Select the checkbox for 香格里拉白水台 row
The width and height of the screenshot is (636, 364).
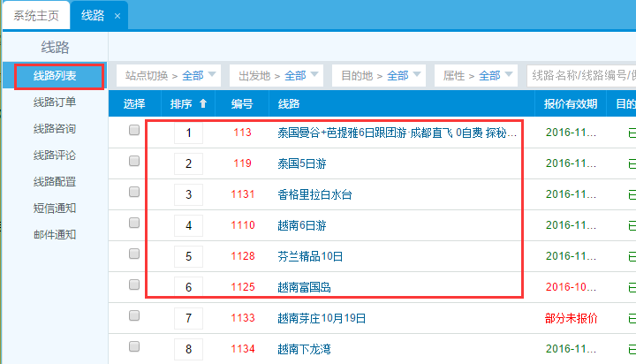tap(134, 192)
